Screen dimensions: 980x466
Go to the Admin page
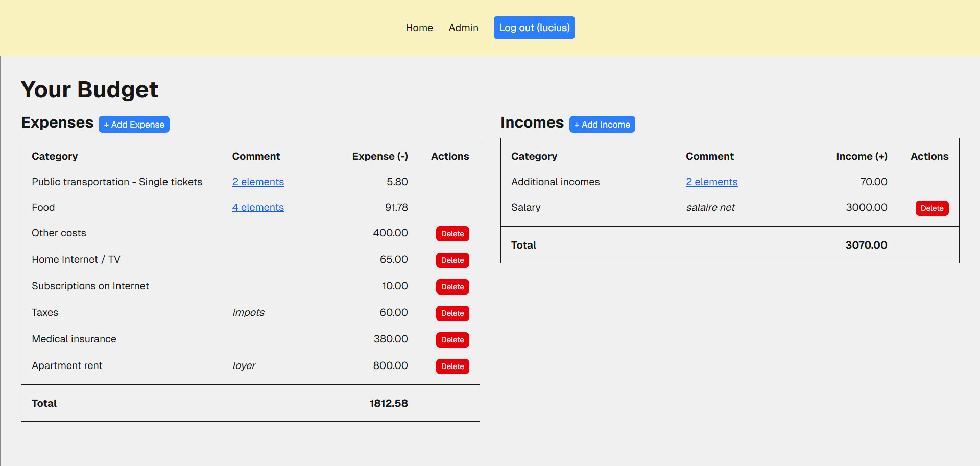coord(463,28)
